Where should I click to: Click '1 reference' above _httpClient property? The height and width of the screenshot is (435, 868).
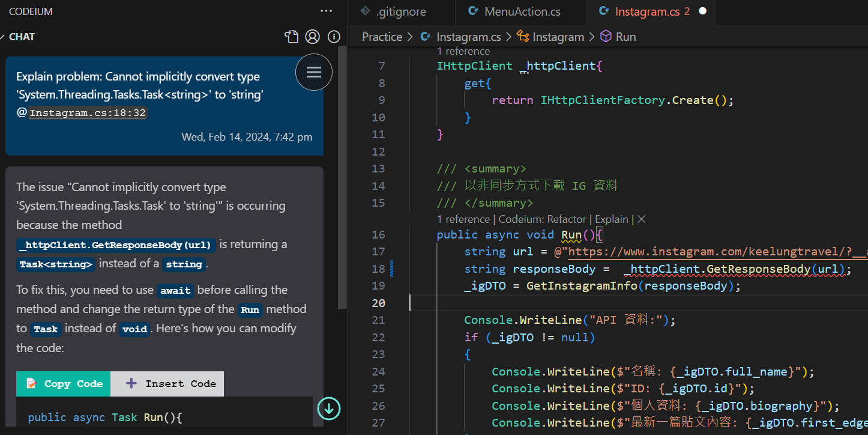463,51
